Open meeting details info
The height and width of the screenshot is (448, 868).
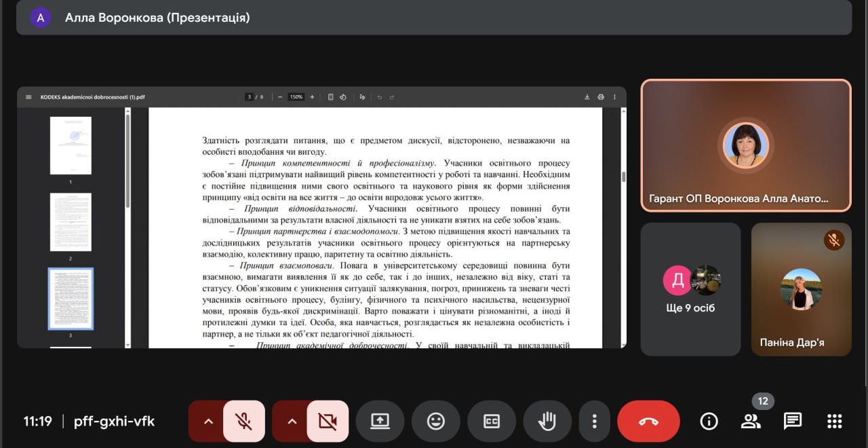pos(709,422)
